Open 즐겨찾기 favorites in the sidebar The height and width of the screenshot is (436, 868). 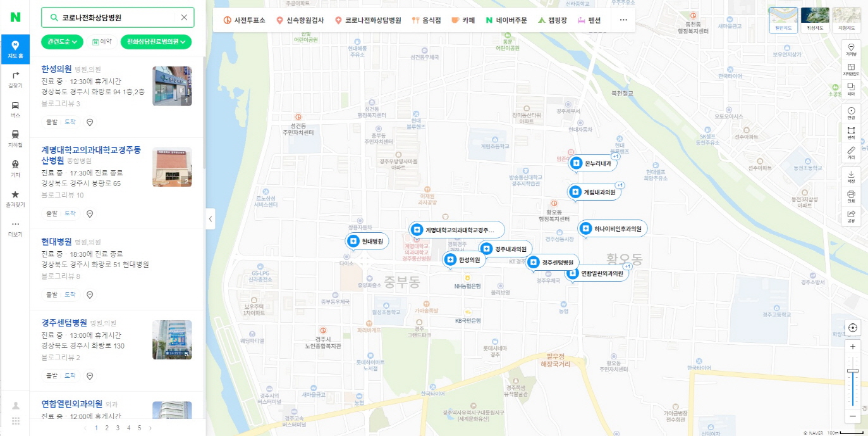[15, 198]
